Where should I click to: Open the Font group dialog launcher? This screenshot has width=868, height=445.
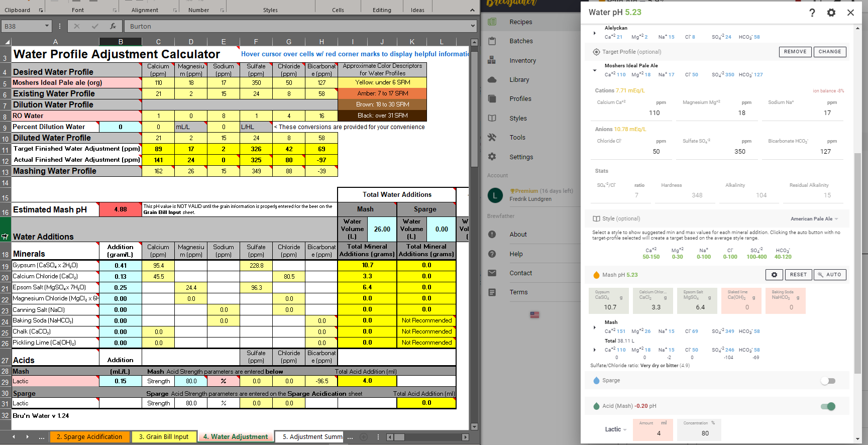115,10
